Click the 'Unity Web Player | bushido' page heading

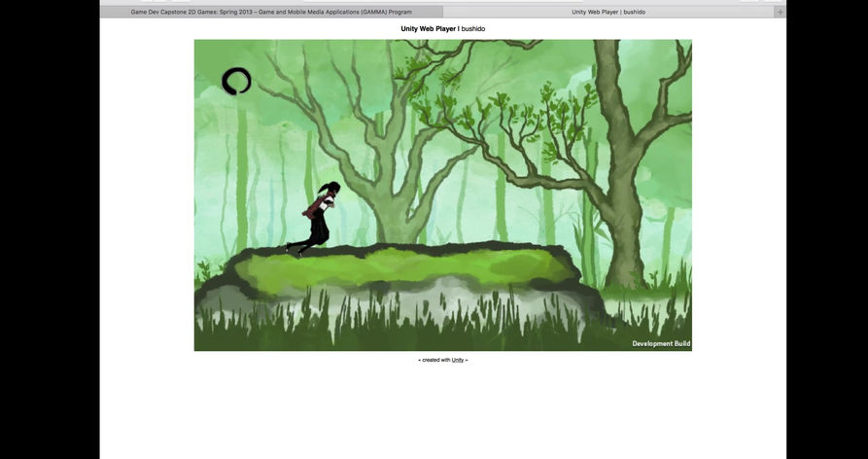coord(443,29)
